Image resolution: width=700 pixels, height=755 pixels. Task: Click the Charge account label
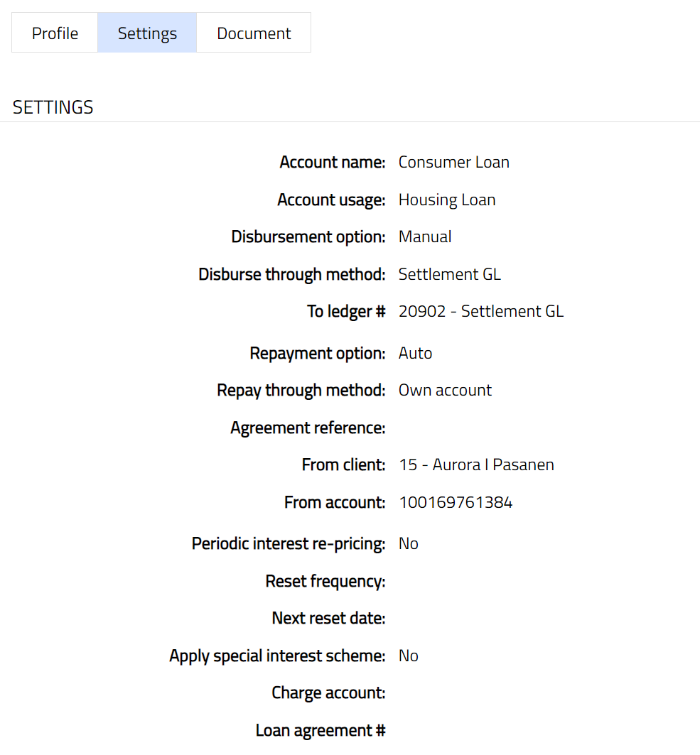[328, 692]
